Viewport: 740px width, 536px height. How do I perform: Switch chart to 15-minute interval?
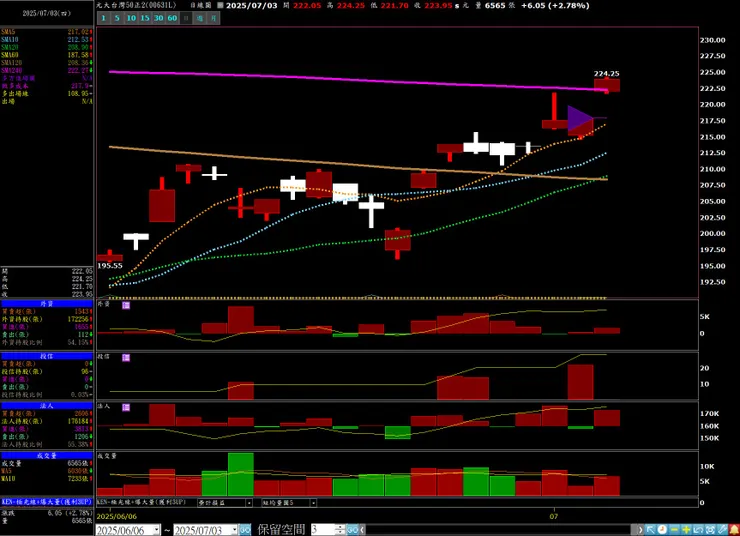click(145, 18)
